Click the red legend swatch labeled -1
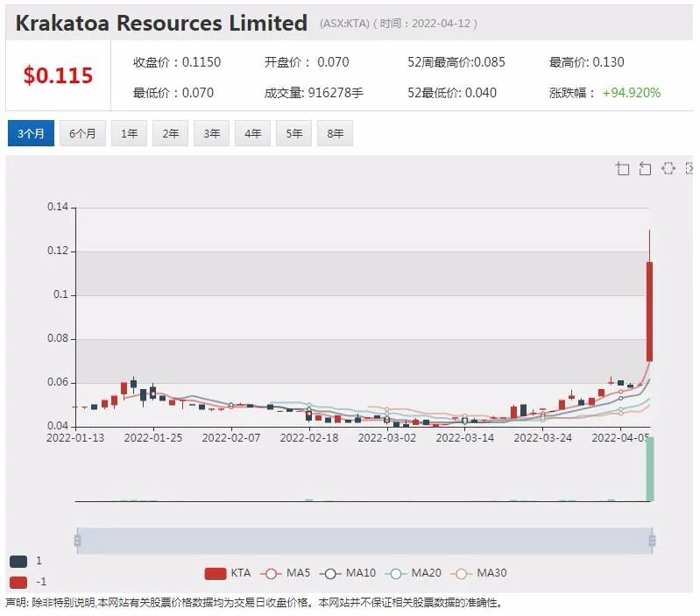 (18, 582)
